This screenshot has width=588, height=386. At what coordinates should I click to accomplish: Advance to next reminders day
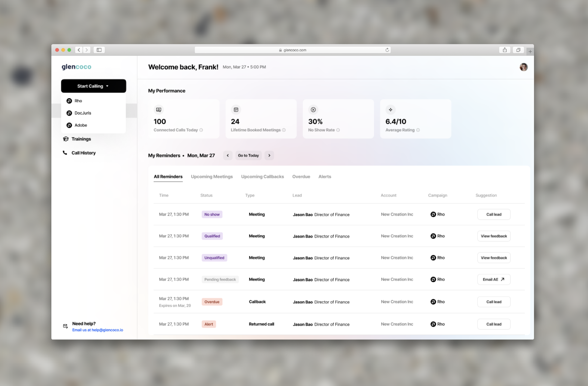[269, 155]
